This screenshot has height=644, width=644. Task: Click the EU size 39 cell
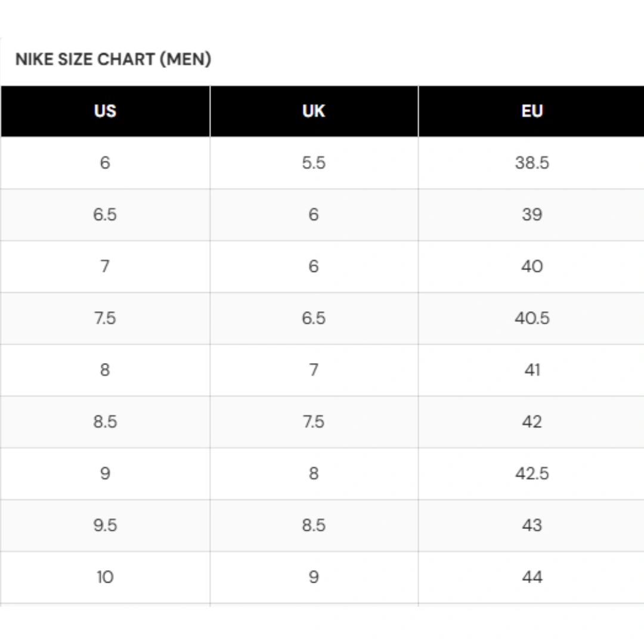coord(532,215)
